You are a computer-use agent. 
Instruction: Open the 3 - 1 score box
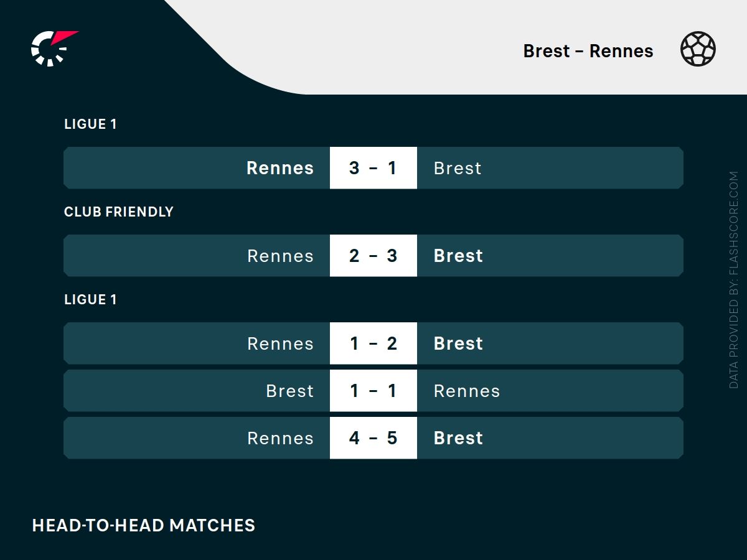tap(373, 168)
